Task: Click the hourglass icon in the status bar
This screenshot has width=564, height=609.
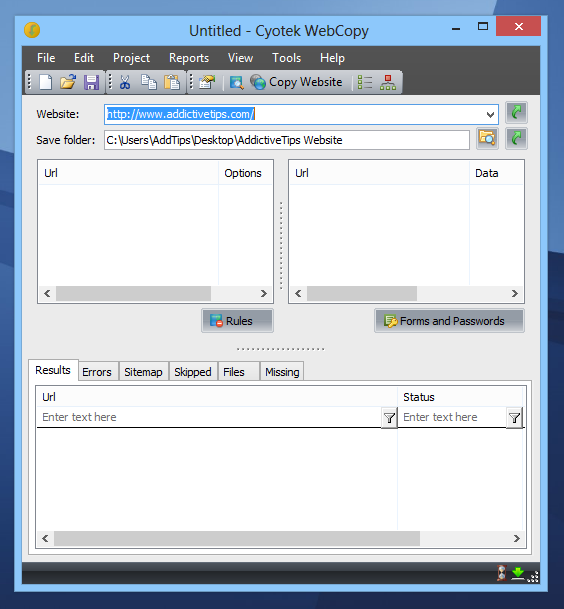Action: tap(502, 573)
